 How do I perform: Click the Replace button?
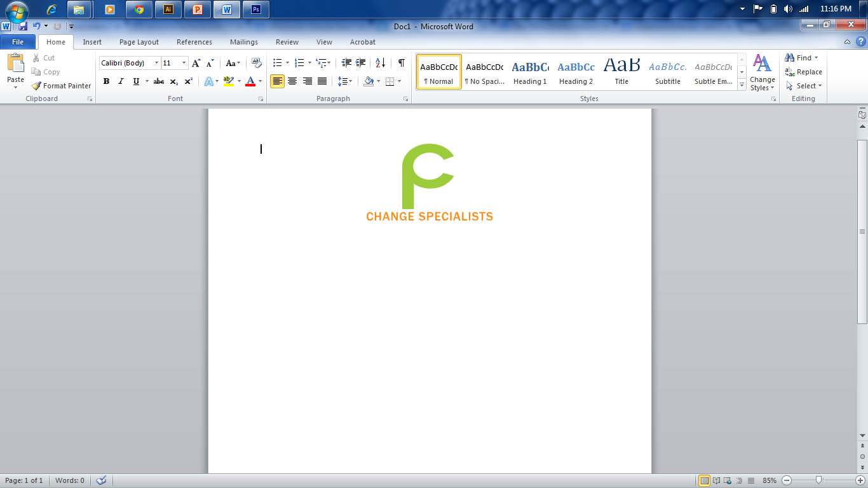pyautogui.click(x=804, y=72)
